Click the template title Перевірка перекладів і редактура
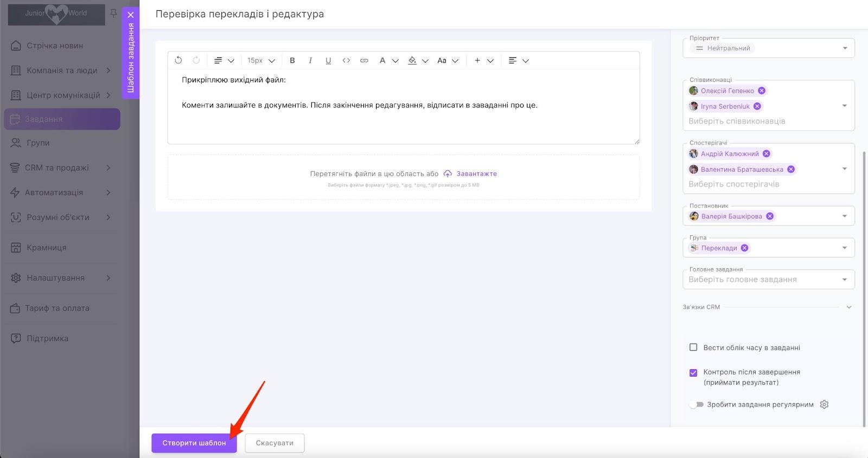Screen dimensions: 868x458 coord(240,14)
